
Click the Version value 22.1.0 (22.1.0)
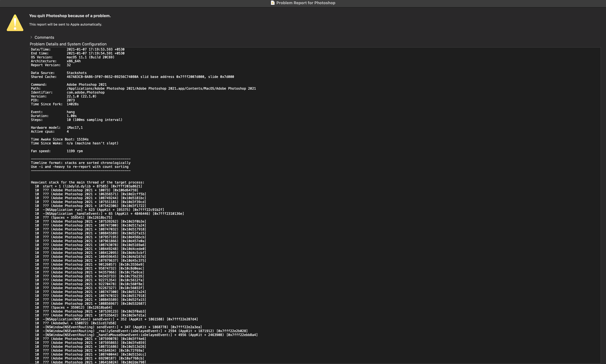[81, 96]
